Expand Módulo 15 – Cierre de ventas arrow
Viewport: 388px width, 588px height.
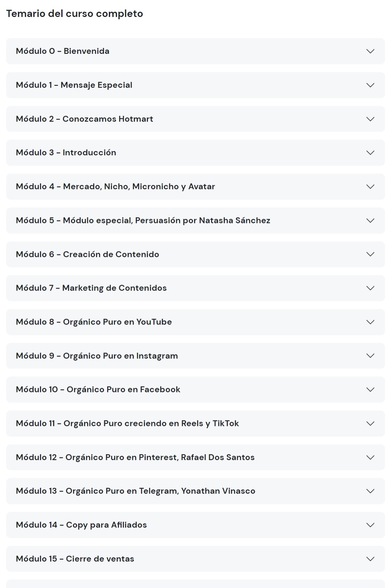370,559
